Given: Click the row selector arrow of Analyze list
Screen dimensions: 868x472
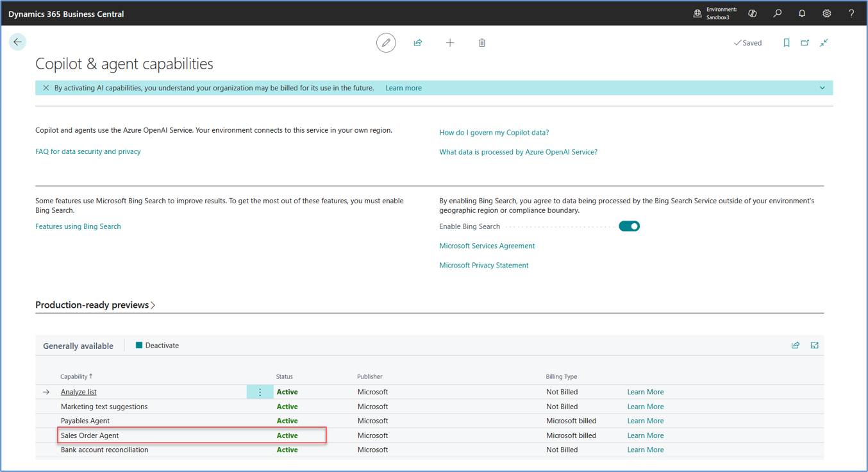Looking at the screenshot, I should click(46, 392).
